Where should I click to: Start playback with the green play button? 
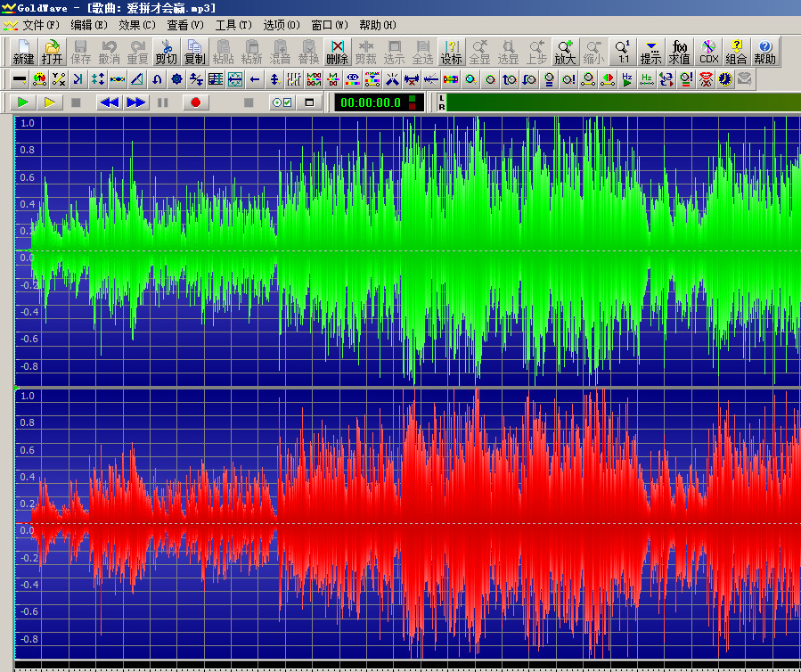coord(22,102)
